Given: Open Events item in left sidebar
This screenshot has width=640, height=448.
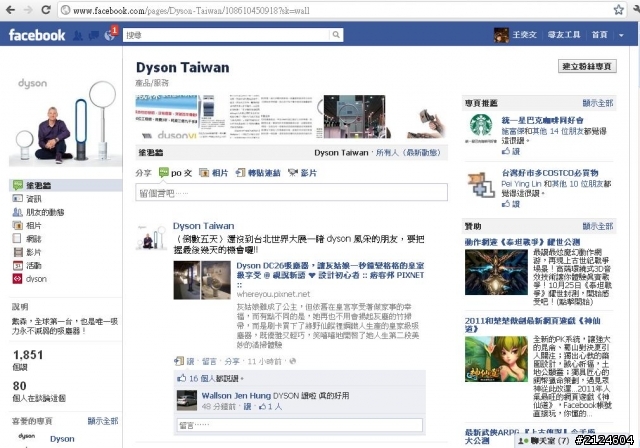Looking at the screenshot, I should (33, 266).
